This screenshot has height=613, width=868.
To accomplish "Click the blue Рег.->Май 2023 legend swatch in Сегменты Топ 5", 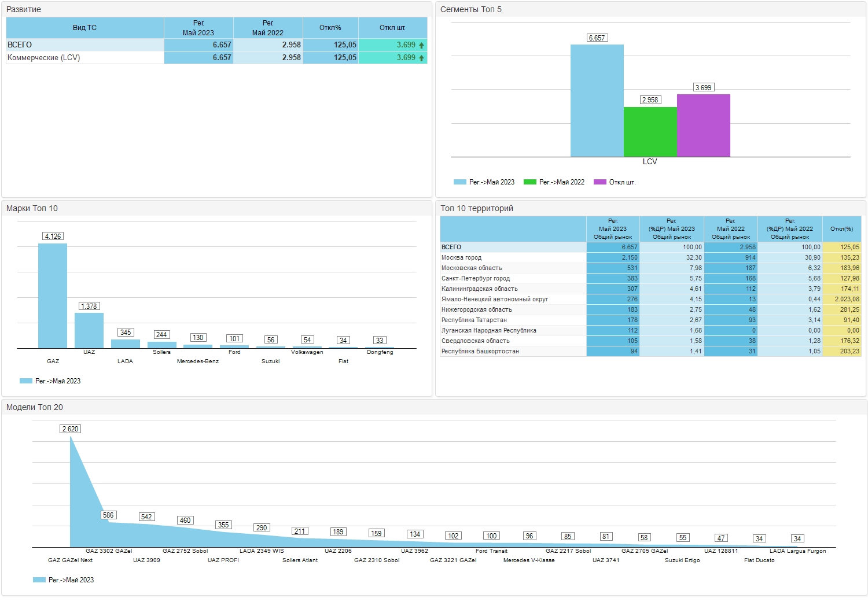I will [x=460, y=182].
